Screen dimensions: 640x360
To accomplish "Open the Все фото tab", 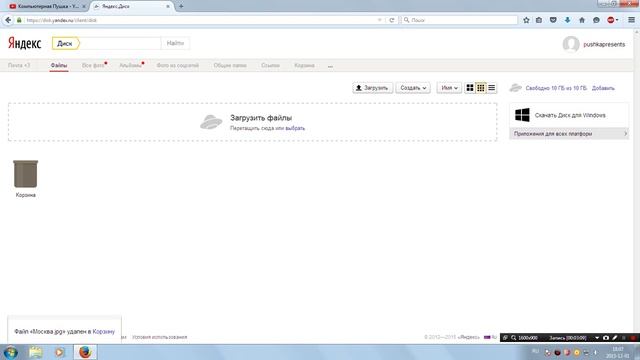I will tap(93, 65).
